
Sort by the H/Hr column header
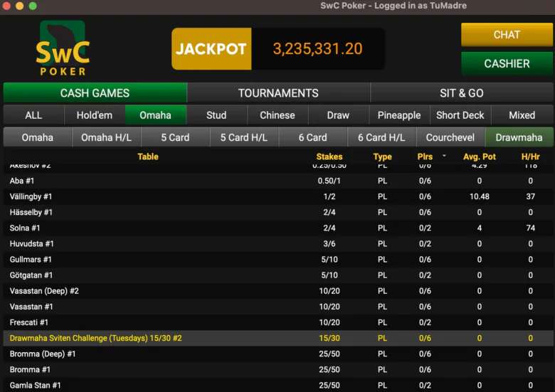[x=530, y=157]
